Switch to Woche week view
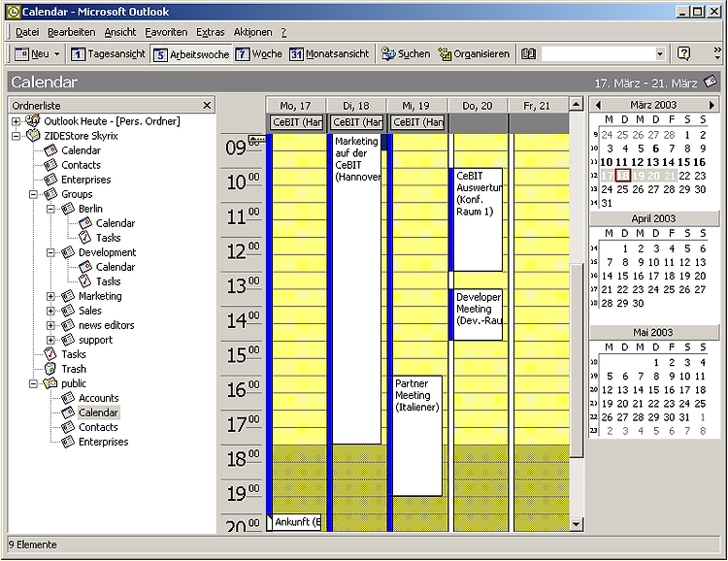Screen dimensions: 728x561 tap(258, 54)
